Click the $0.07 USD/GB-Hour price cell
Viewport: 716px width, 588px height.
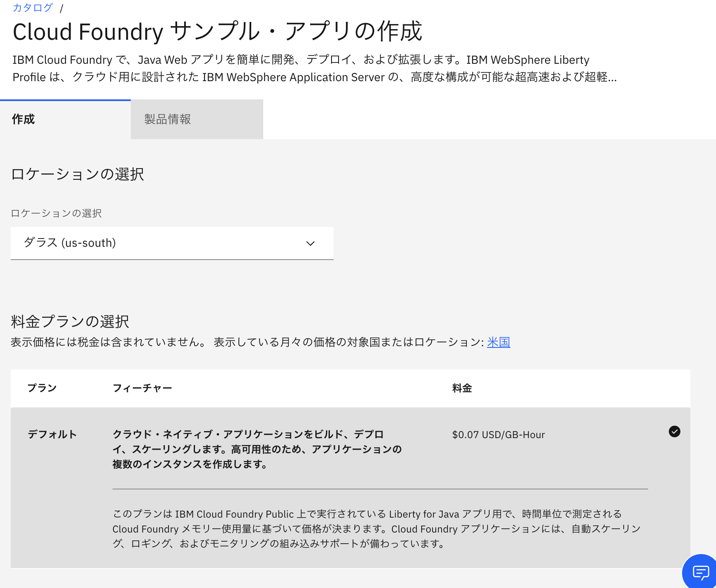pyautogui.click(x=498, y=434)
